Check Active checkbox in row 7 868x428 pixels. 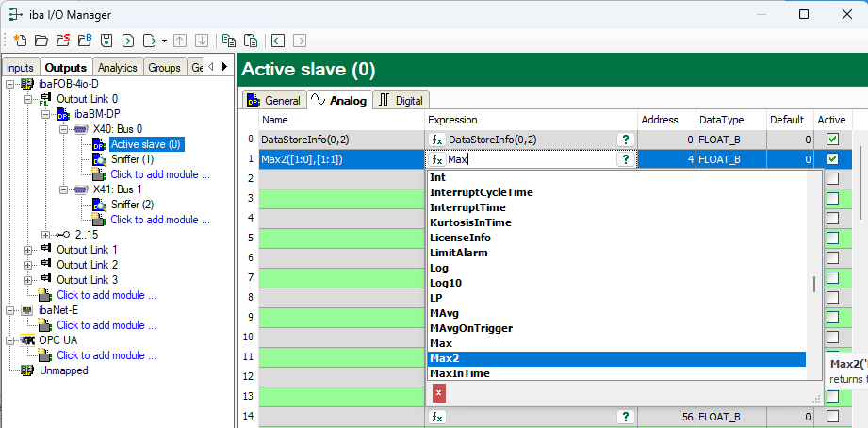832,277
